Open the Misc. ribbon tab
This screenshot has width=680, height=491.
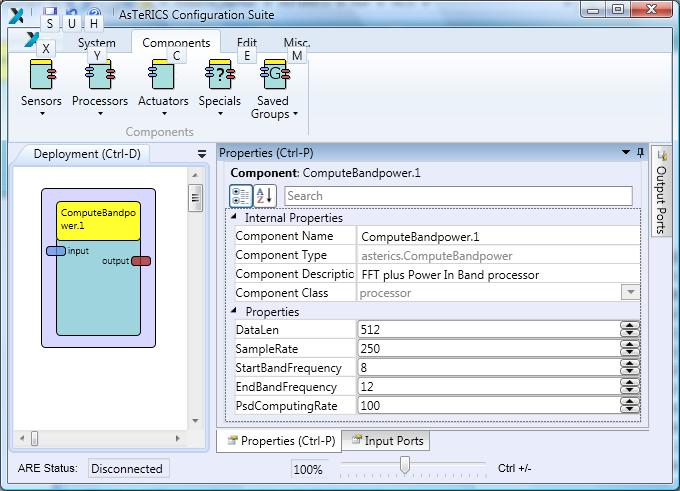tap(297, 43)
